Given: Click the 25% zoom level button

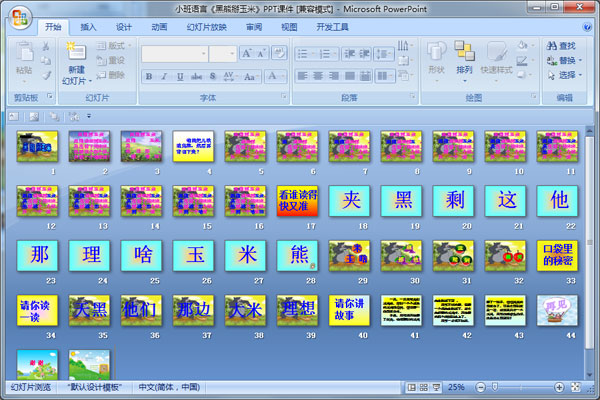Looking at the screenshot, I should (x=456, y=387).
